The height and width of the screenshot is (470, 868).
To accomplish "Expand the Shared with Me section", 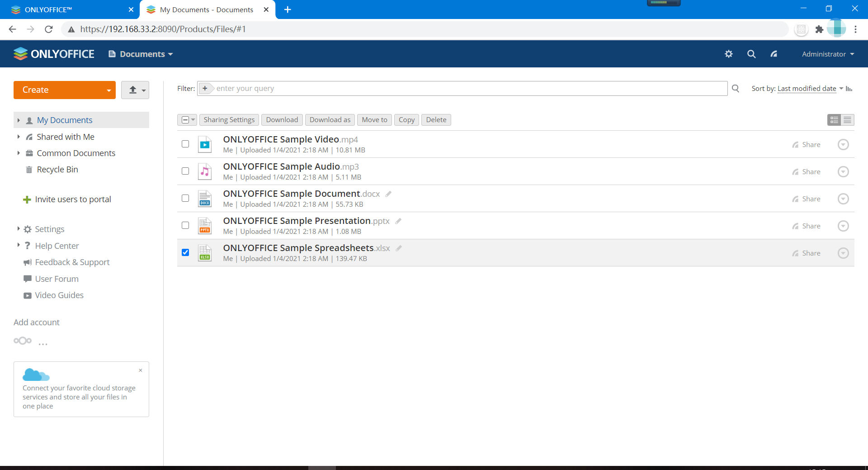I will pyautogui.click(x=19, y=137).
